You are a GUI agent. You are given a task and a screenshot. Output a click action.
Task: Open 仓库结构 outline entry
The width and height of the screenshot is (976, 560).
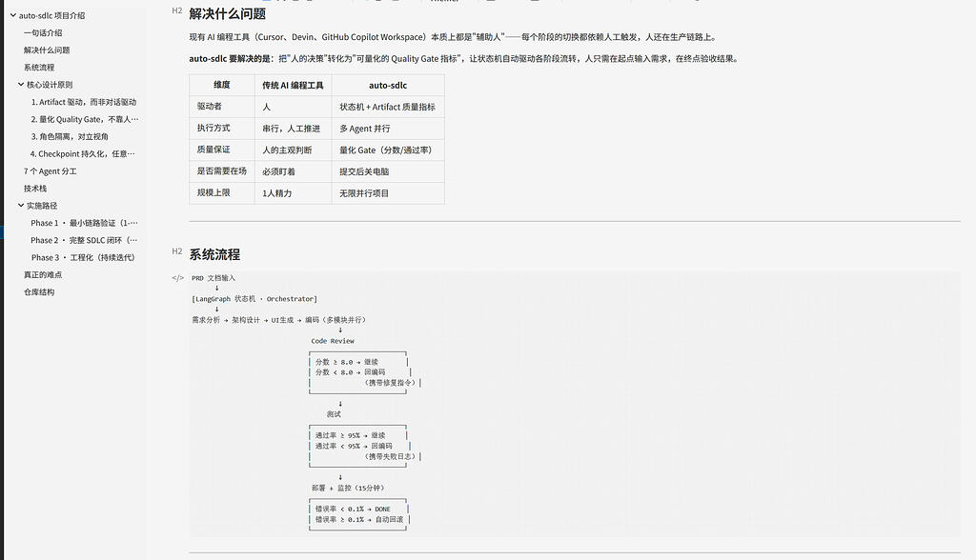click(x=39, y=291)
